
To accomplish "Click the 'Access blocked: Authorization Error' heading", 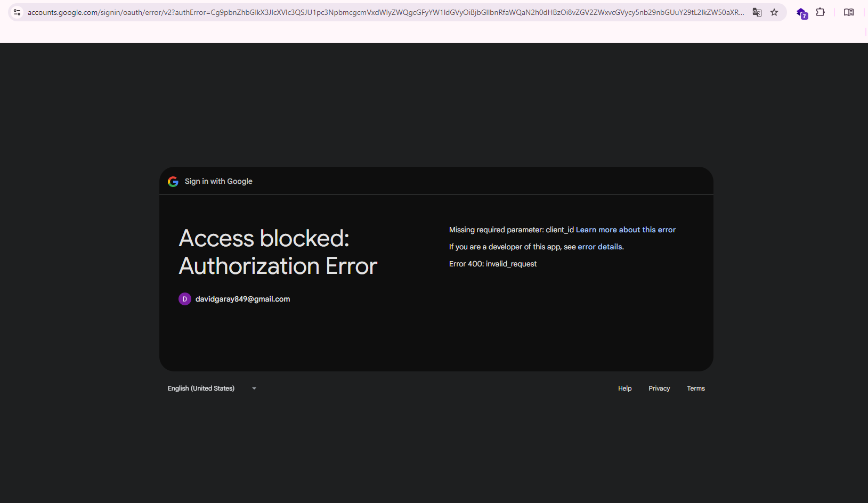I will [278, 252].
